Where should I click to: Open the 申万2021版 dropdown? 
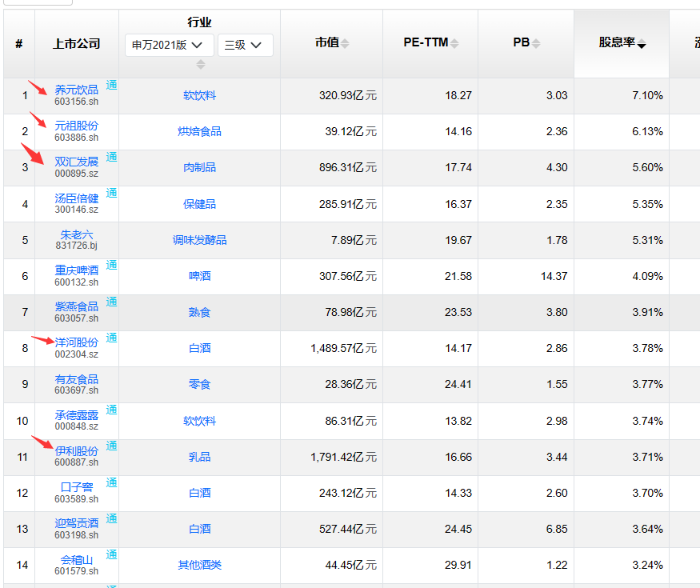pyautogui.click(x=169, y=45)
